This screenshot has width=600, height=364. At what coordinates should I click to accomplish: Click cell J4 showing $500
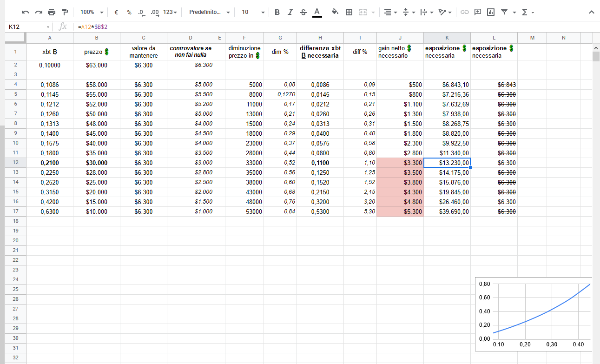[400, 85]
